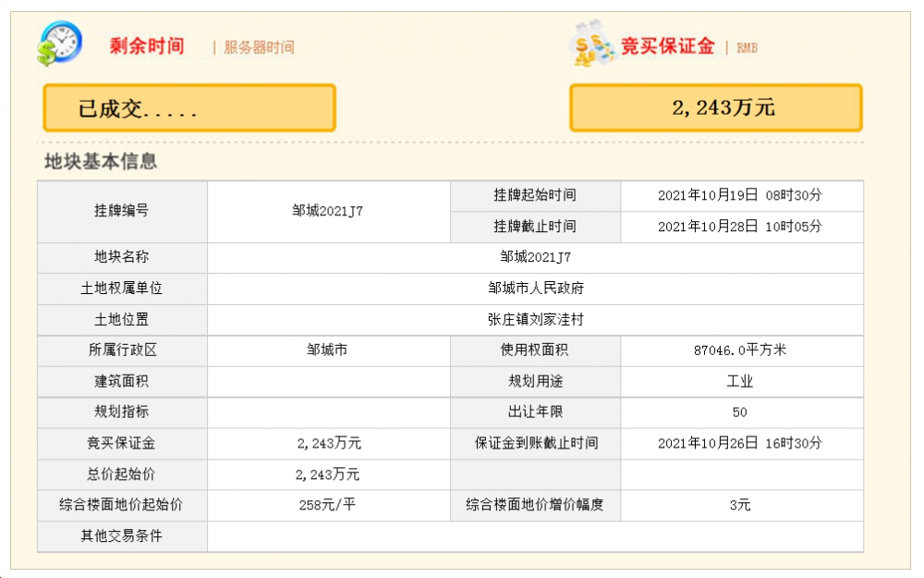The image size is (924, 578).
Task: Click the 张庄镇刘家洼村 value
Action: pos(536,320)
